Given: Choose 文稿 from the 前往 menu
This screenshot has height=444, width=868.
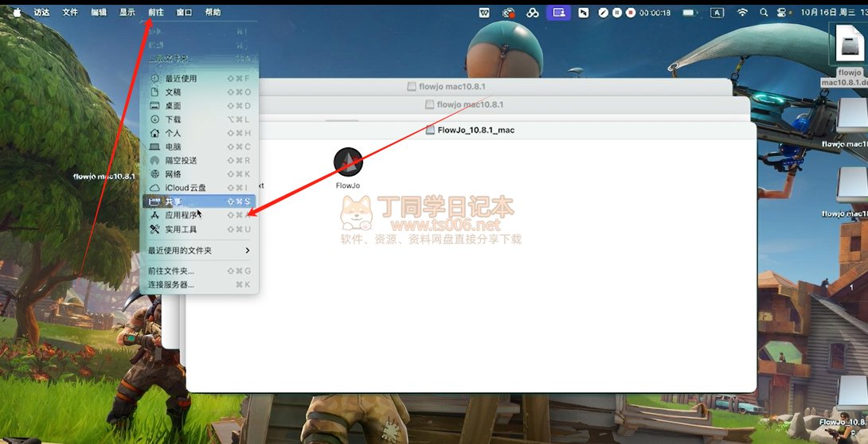Looking at the screenshot, I should [200, 92].
